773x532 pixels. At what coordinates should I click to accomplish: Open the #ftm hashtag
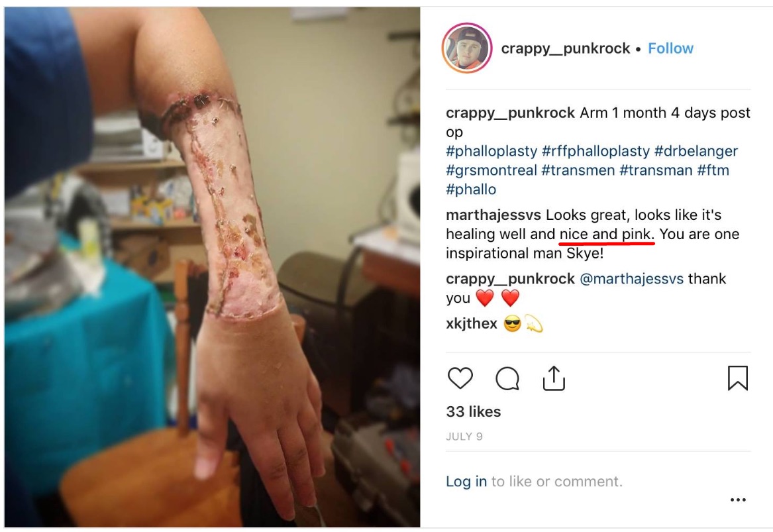pos(713,170)
